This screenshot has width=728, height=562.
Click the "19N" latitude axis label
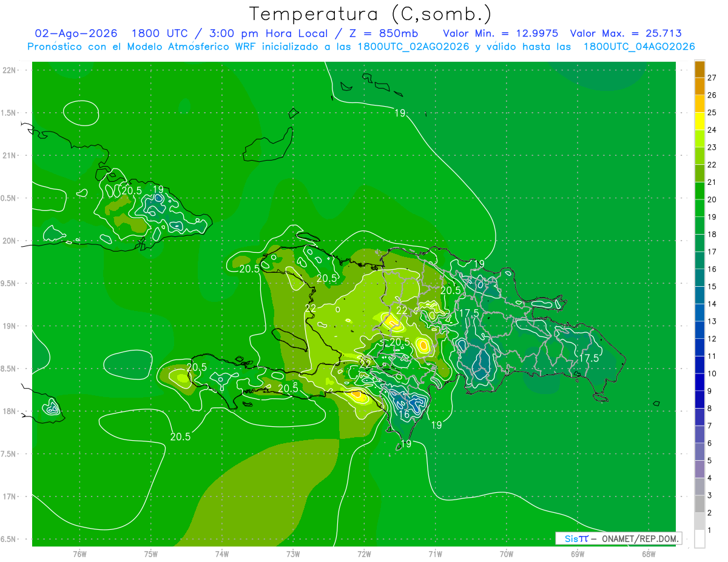[x=10, y=326]
